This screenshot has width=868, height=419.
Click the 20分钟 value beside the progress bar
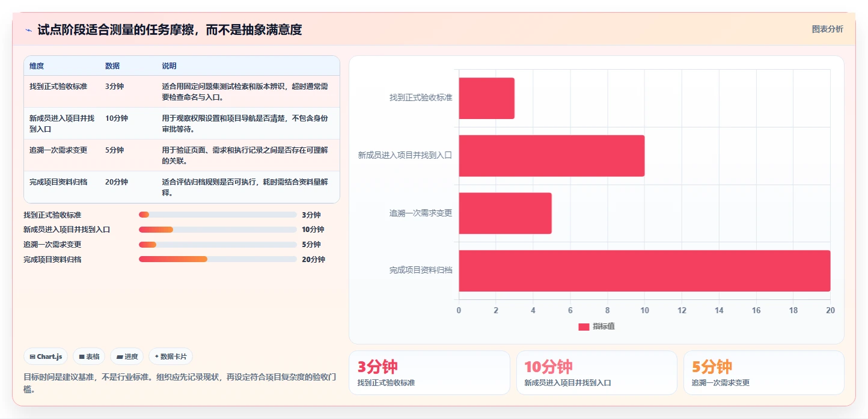[313, 260]
